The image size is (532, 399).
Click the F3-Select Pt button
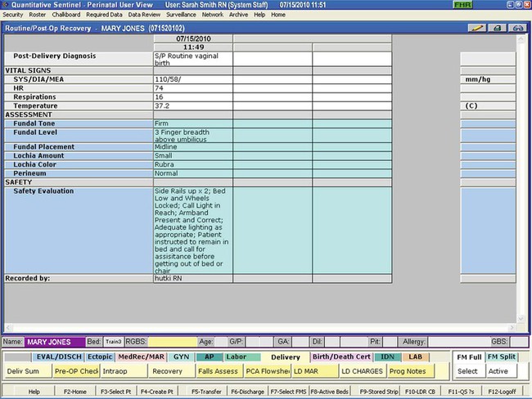click(116, 392)
